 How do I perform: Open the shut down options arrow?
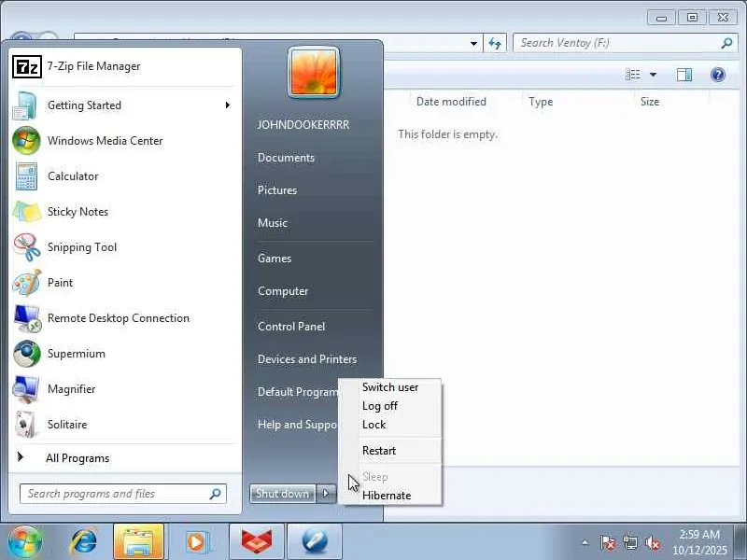coord(326,494)
